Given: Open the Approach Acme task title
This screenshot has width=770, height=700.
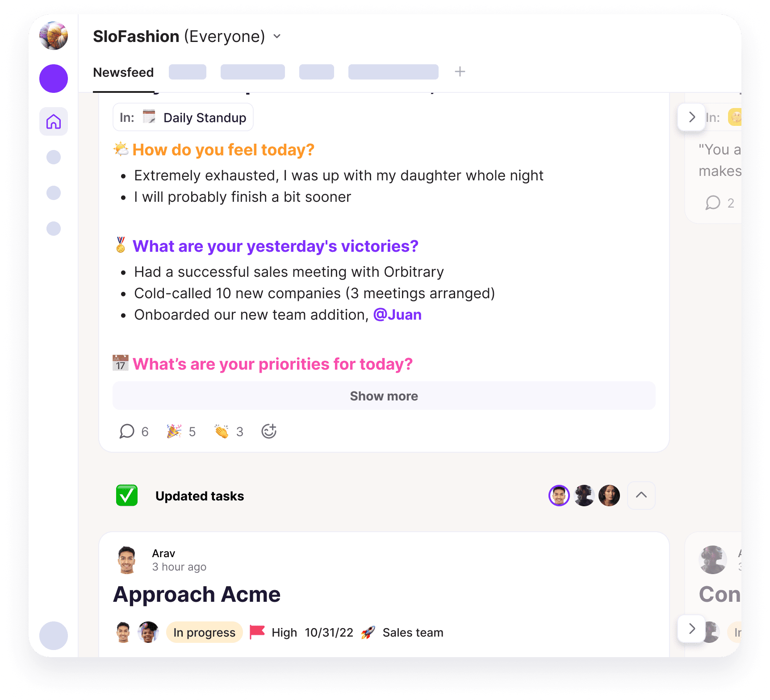Looking at the screenshot, I should [197, 595].
